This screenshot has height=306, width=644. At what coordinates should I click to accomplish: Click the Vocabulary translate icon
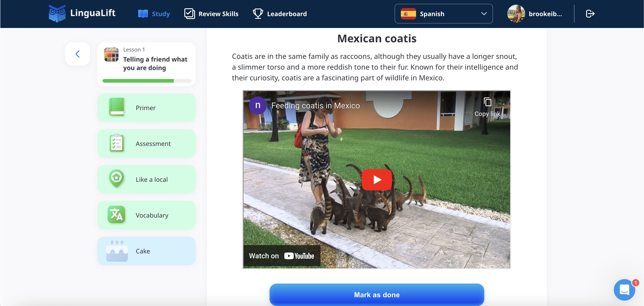click(116, 215)
